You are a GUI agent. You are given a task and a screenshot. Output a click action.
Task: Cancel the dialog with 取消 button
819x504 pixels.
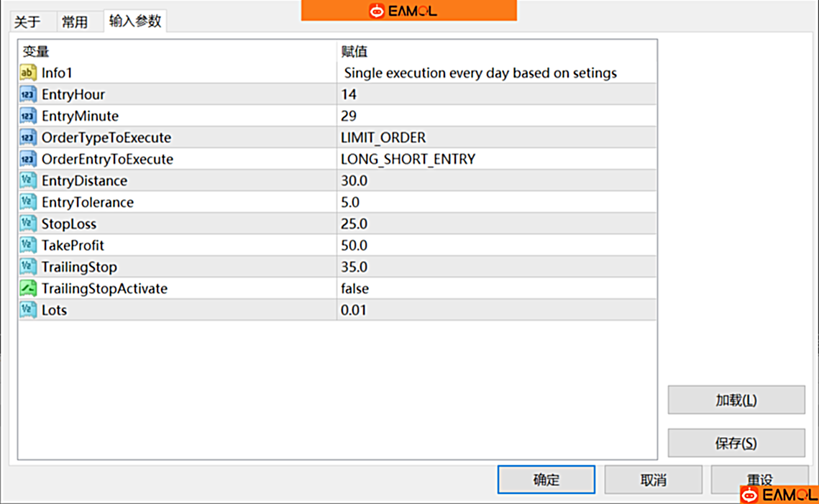coord(653,480)
